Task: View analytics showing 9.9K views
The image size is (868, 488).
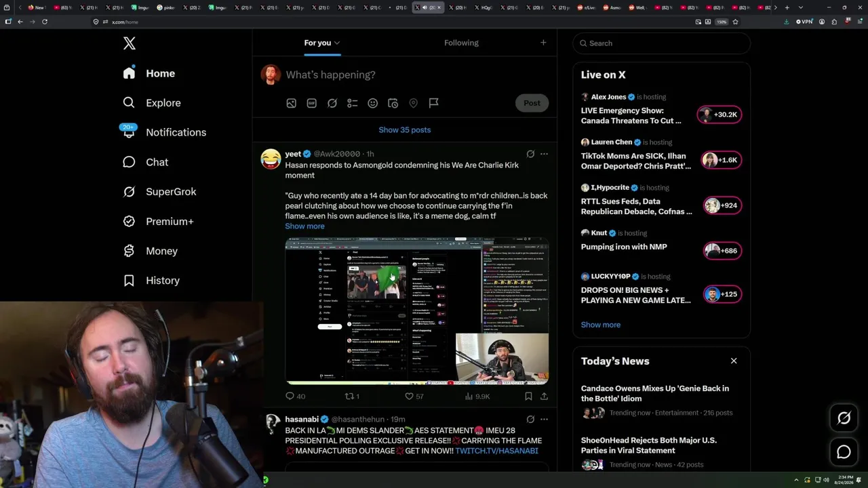Action: [477, 396]
